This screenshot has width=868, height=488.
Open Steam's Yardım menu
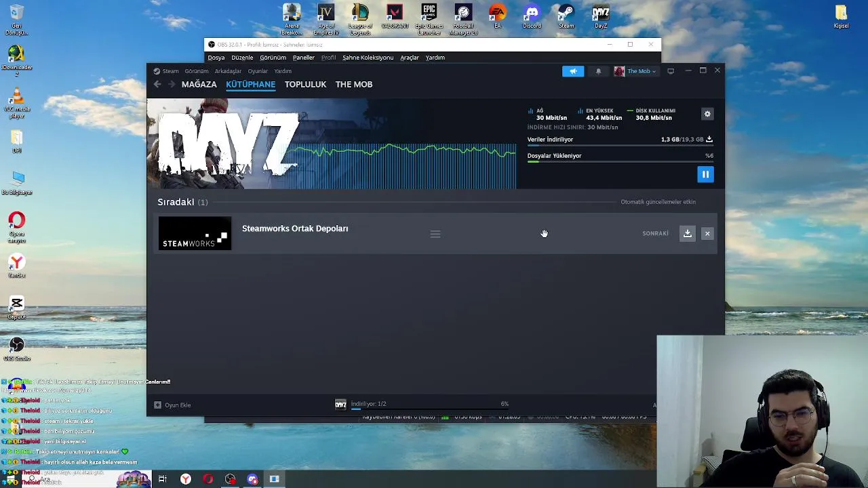point(283,71)
